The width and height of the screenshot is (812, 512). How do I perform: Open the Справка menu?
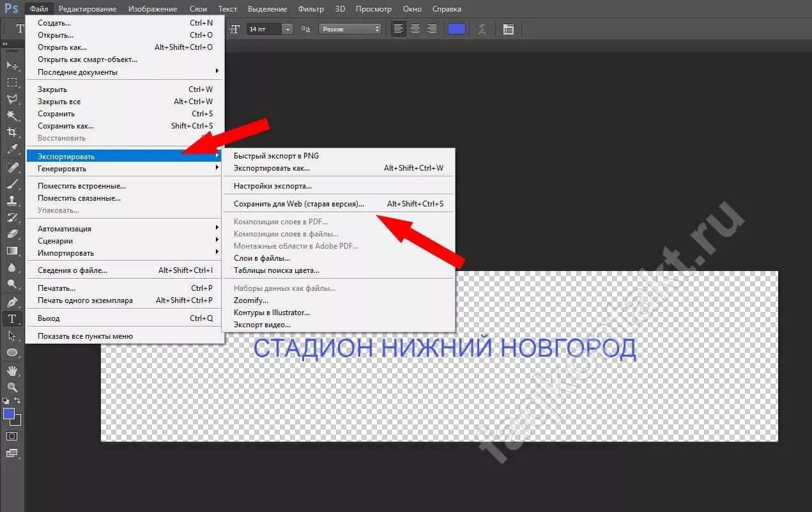(447, 9)
